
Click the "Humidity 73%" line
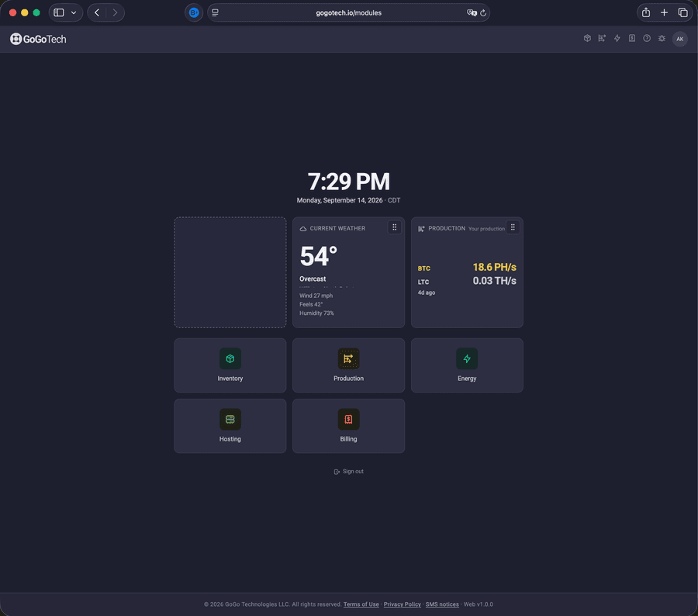(316, 313)
